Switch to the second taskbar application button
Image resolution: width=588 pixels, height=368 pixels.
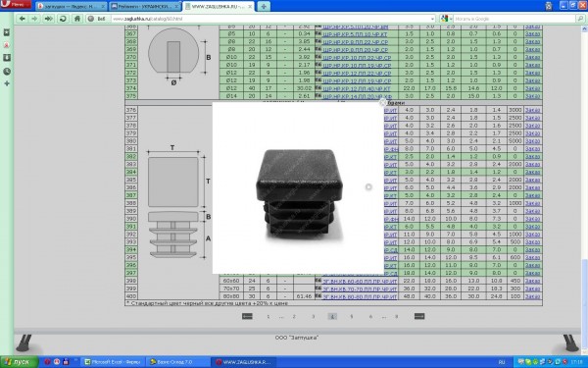click(177, 362)
